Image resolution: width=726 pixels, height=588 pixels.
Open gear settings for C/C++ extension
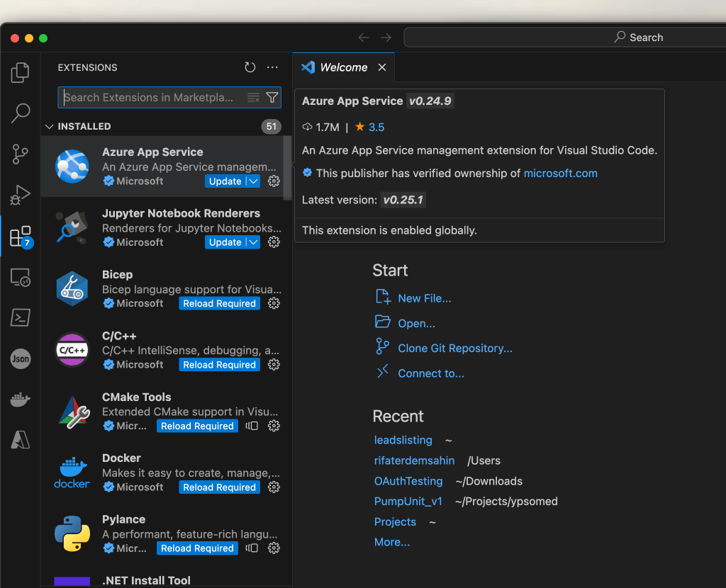point(274,365)
